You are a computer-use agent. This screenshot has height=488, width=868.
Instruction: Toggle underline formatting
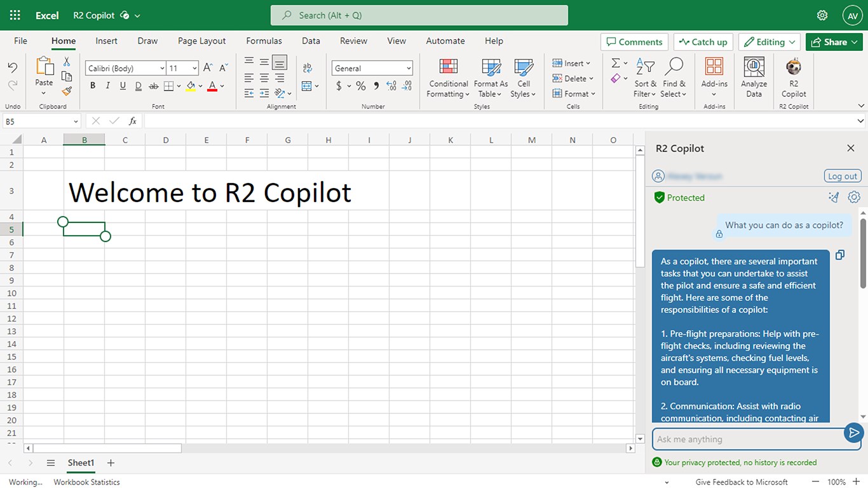coord(123,86)
